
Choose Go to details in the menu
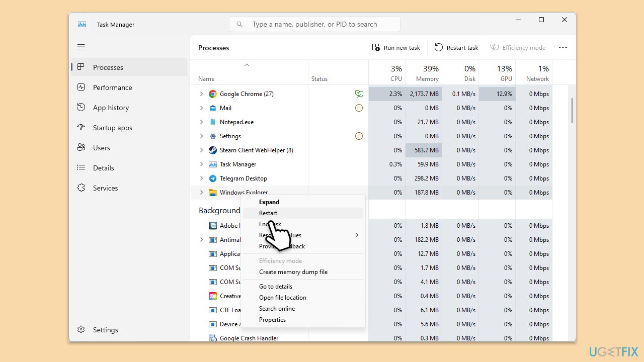[x=275, y=286]
